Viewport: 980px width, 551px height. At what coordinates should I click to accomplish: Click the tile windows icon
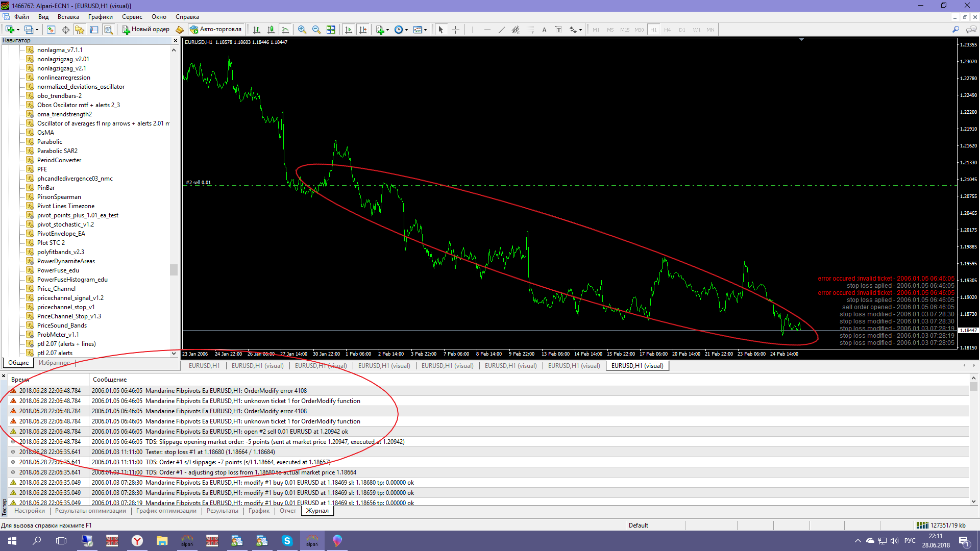[331, 30]
